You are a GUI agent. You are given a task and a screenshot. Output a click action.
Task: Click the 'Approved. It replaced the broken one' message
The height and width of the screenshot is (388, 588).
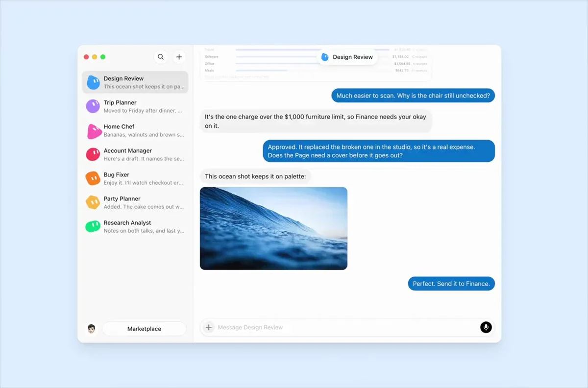tap(378, 151)
